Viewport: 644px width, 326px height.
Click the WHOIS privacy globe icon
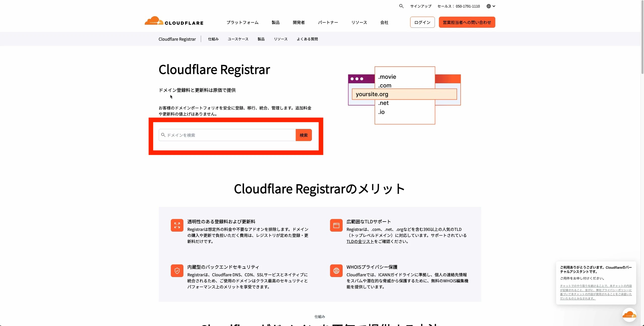point(336,271)
